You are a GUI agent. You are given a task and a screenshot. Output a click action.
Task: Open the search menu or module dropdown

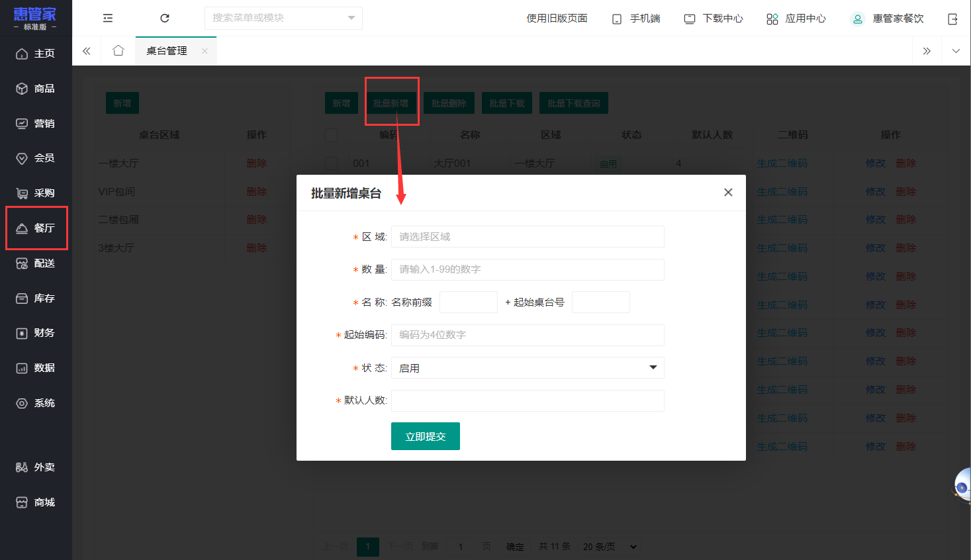pos(283,18)
